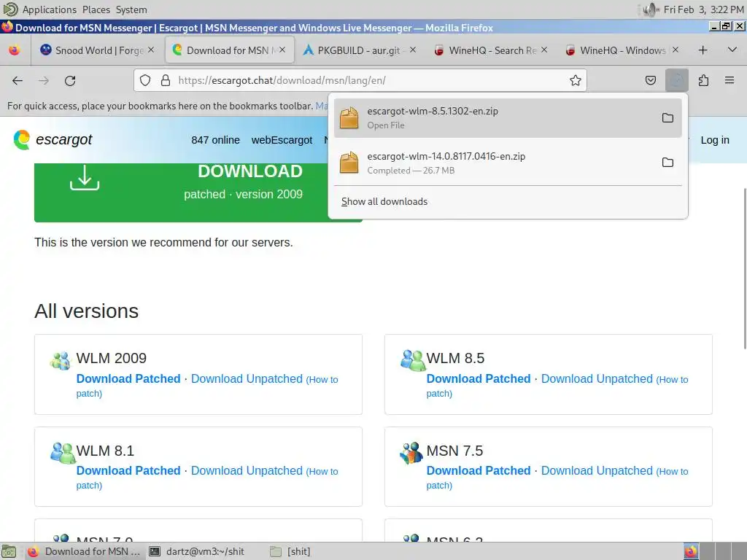The height and width of the screenshot is (560, 747).
Task: Click the WLM 8.1 buddy icon
Action: point(63,452)
